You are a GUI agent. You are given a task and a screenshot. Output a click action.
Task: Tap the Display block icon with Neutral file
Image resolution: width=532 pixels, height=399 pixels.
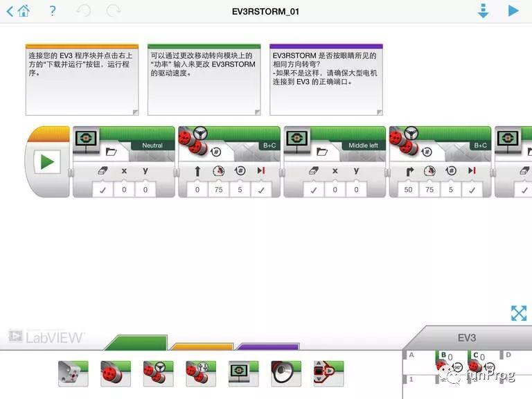point(86,140)
